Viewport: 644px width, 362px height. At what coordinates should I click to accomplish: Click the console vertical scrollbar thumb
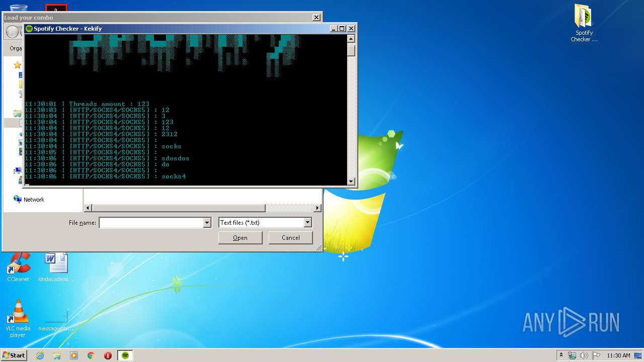pyautogui.click(x=351, y=50)
